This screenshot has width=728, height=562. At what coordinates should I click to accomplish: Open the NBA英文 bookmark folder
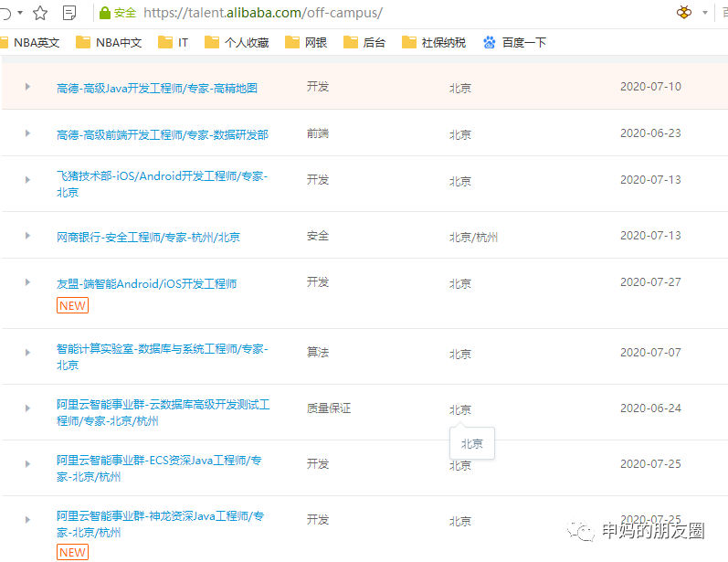pyautogui.click(x=30, y=43)
